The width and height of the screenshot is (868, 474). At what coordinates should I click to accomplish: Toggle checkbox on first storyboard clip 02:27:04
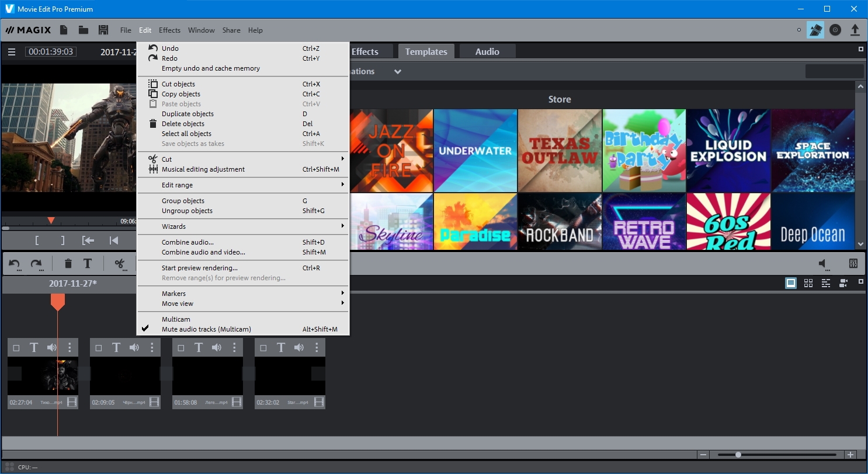tap(16, 348)
